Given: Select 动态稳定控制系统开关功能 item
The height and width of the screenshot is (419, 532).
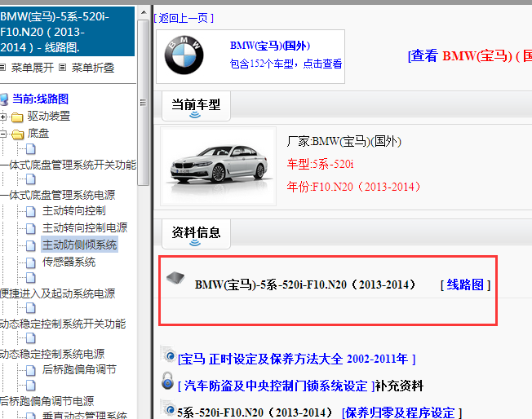Looking at the screenshot, I should [63, 324].
